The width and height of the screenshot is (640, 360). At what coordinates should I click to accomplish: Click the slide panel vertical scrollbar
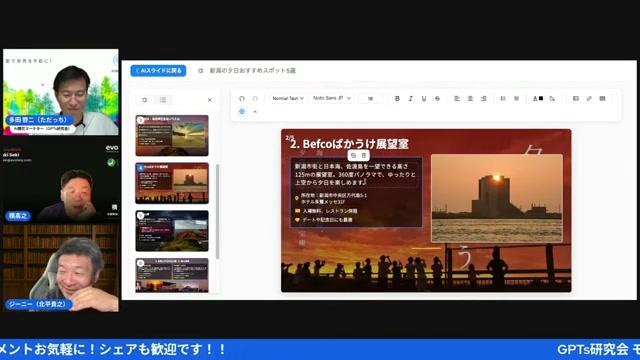(x=218, y=211)
